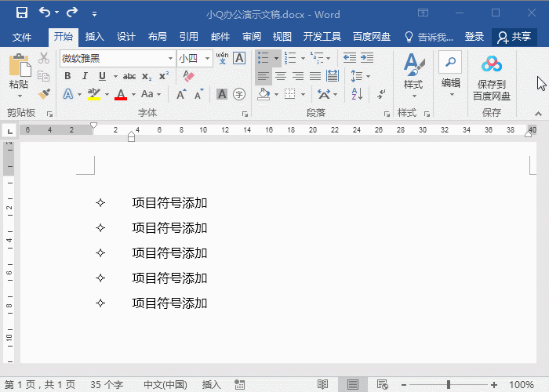Apply paragraph shading with paint bucket
549x392 pixels.
coord(264,94)
